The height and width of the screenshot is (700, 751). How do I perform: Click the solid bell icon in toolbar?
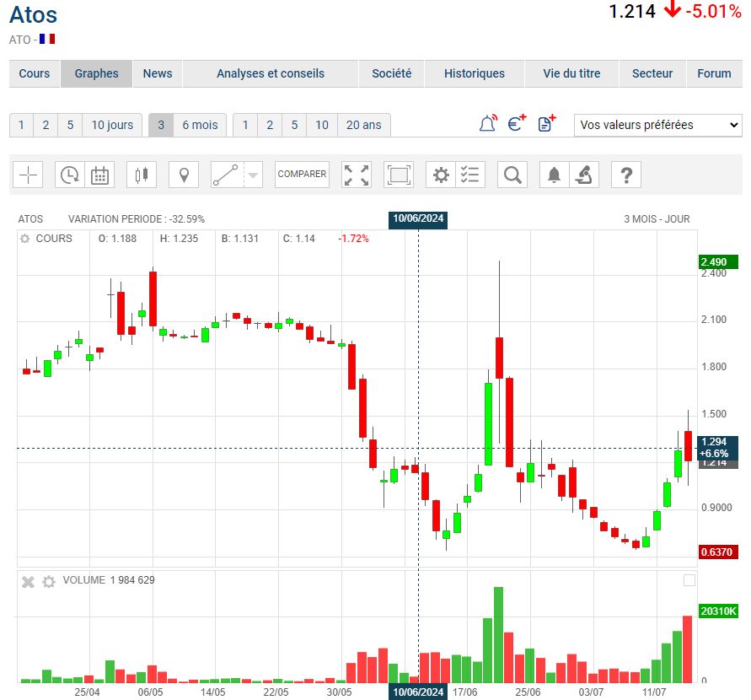554,175
